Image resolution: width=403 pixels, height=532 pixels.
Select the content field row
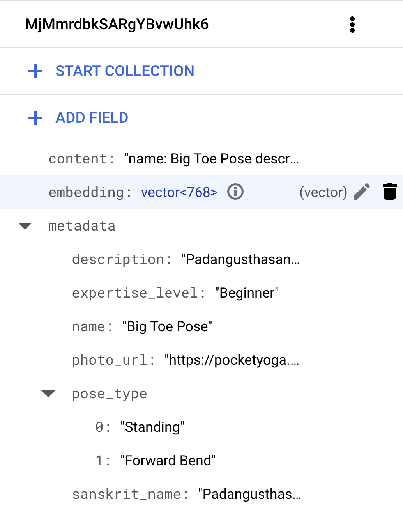coord(173,159)
